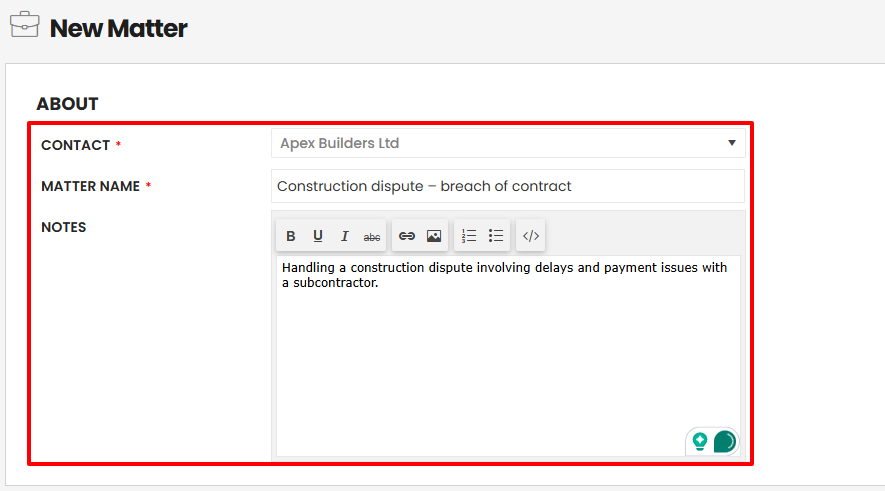
Task: Click the CONTACT field label
Action: coord(75,145)
